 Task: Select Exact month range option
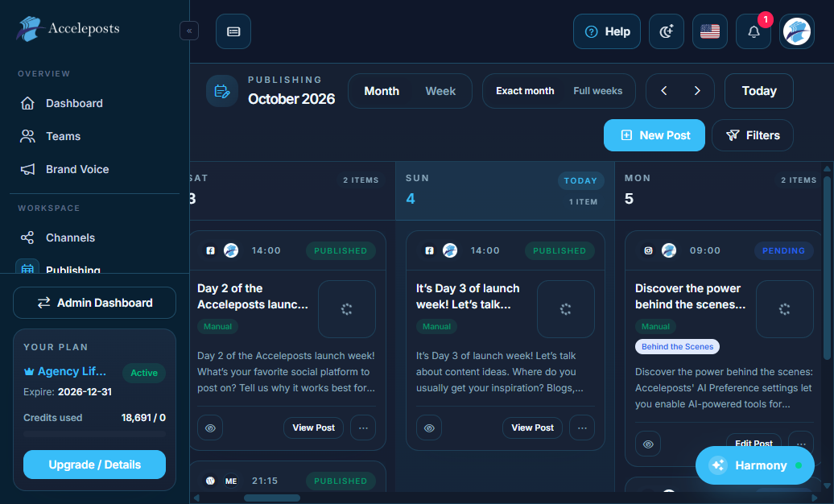click(x=525, y=91)
